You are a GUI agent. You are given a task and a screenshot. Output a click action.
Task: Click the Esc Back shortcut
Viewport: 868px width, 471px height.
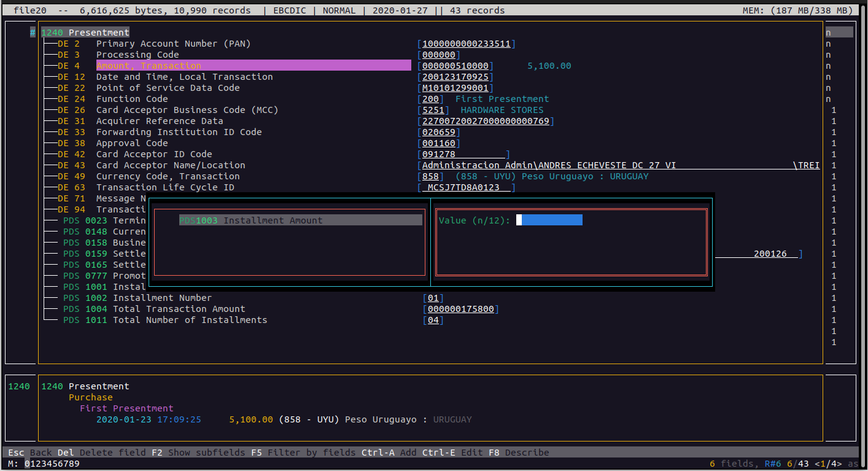click(x=29, y=453)
